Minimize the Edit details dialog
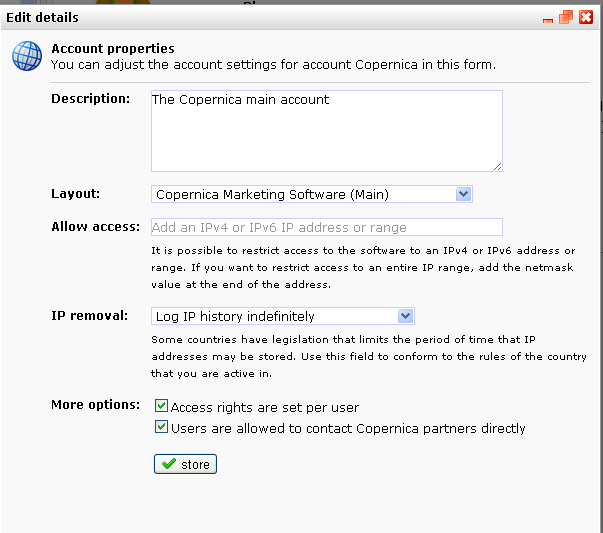The height and width of the screenshot is (533, 603). click(548, 18)
